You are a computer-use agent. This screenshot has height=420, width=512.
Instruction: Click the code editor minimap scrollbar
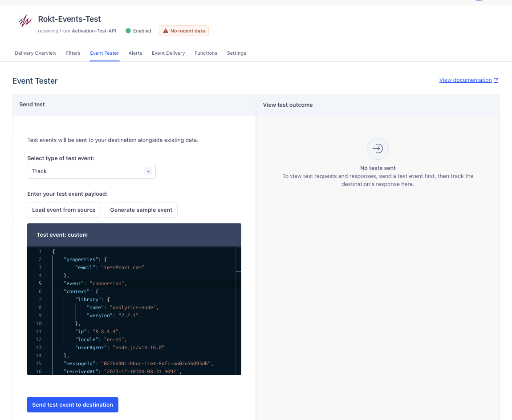click(238, 311)
